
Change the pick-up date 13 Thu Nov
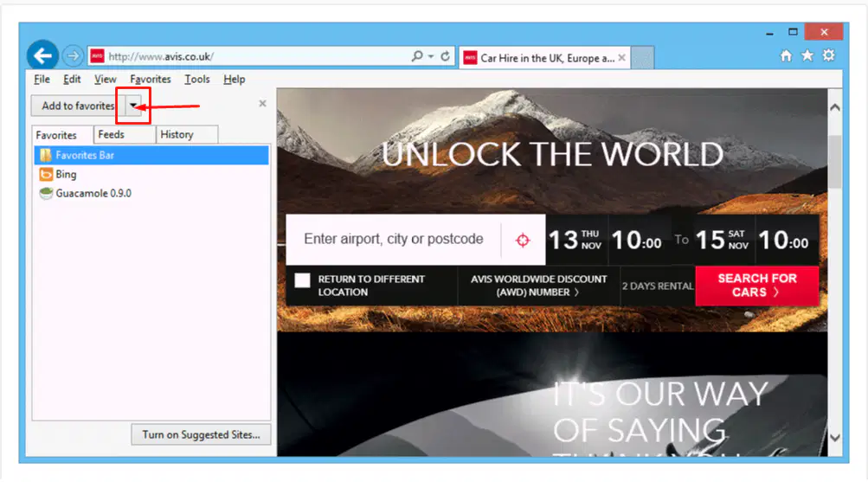coord(575,240)
